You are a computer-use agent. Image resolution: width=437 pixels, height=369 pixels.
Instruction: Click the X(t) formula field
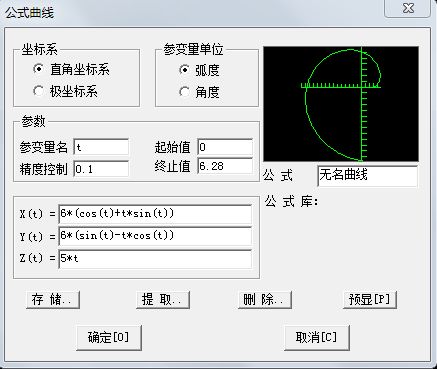pos(155,214)
